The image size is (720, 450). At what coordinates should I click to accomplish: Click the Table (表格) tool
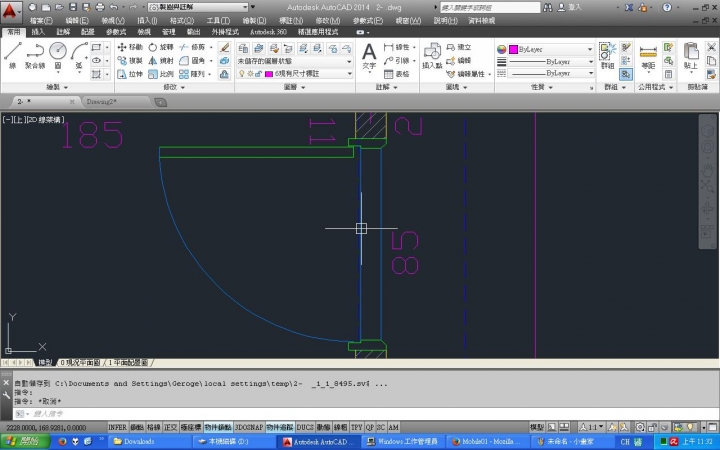pos(397,73)
